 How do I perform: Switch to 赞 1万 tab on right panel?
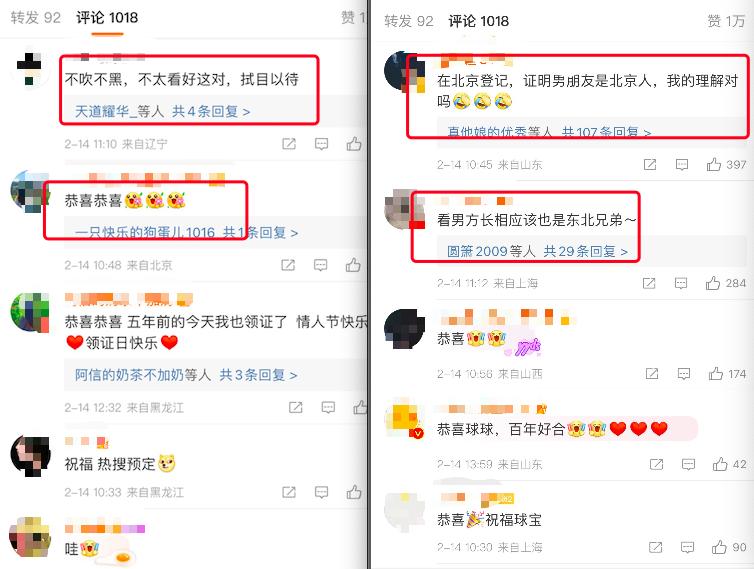[726, 21]
